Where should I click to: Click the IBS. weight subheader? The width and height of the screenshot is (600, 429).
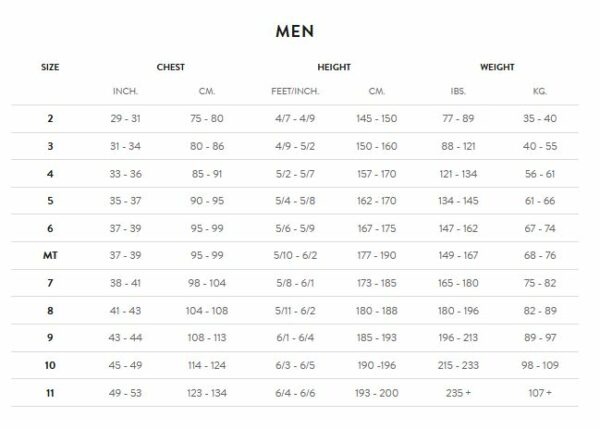(460, 91)
